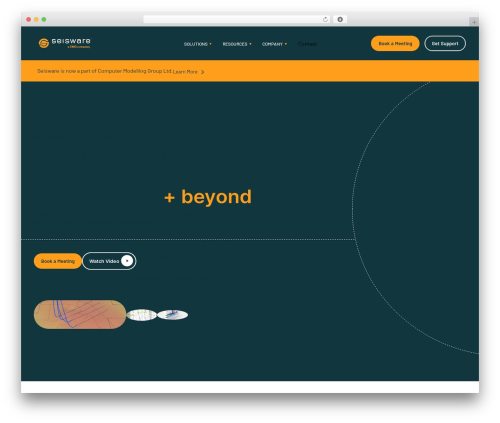Click the yellow minimize window button
Viewport: 500px width, 423px height.
pyautogui.click(x=36, y=20)
